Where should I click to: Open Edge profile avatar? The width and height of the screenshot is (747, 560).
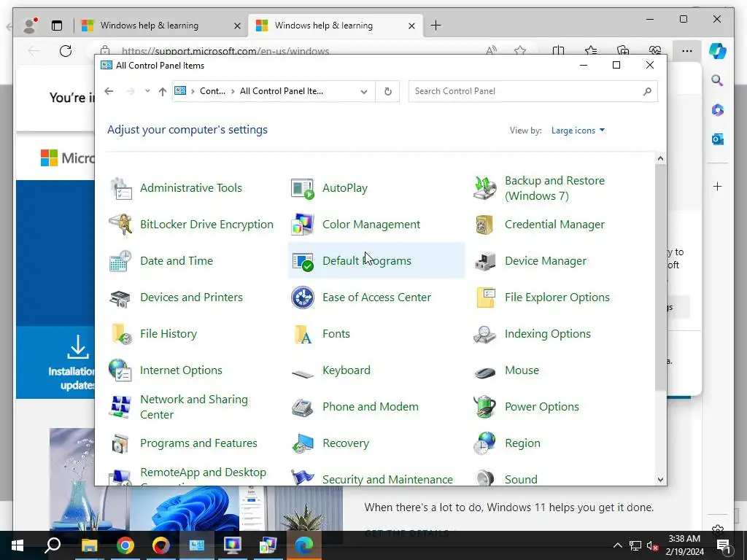(x=30, y=26)
